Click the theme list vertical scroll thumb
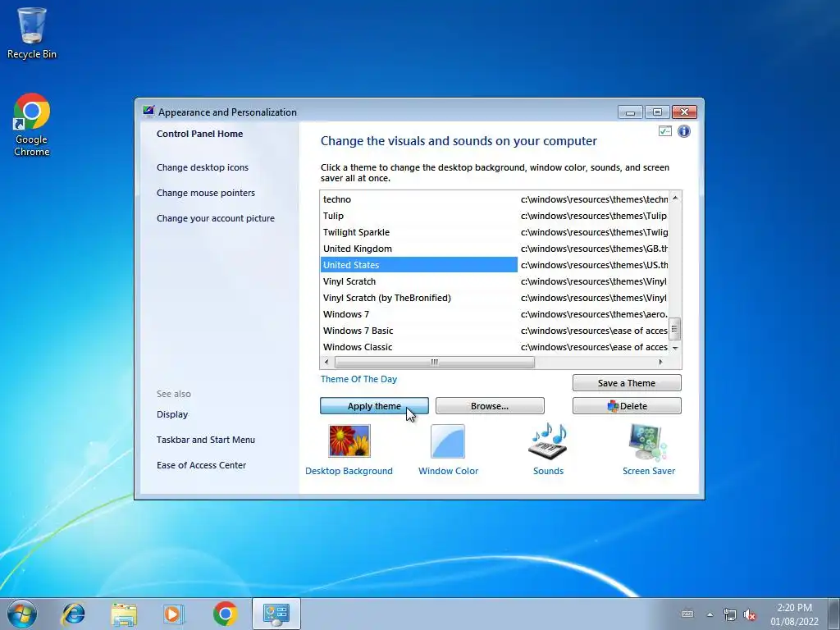Viewport: 840px width, 630px height. pyautogui.click(x=675, y=329)
